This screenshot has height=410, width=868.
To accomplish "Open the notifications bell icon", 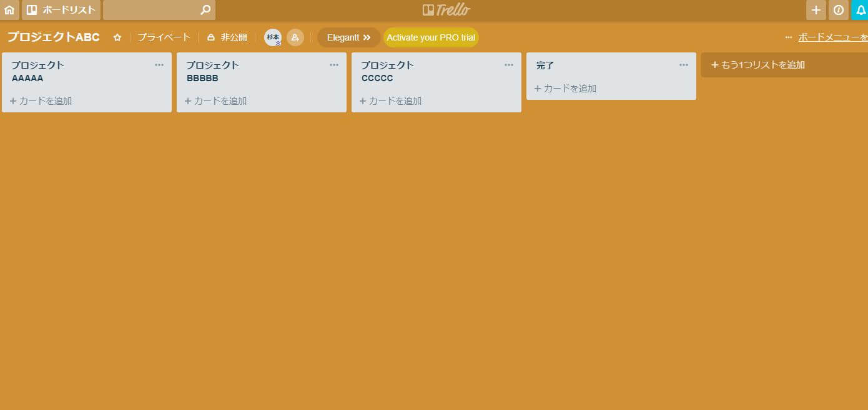I will coord(860,10).
